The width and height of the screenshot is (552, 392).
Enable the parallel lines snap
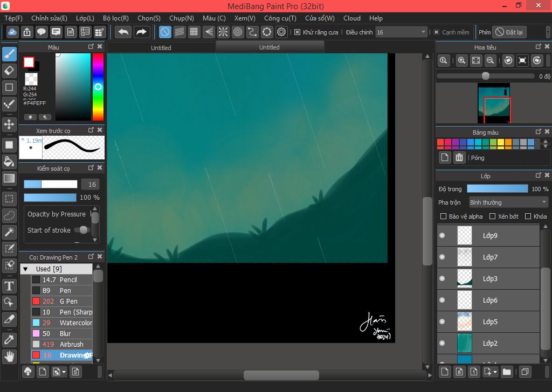pos(180,32)
